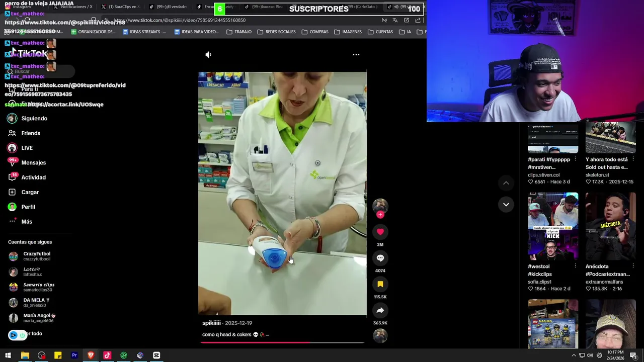Open the ORGANIZADOR DE bookmark

[93, 32]
